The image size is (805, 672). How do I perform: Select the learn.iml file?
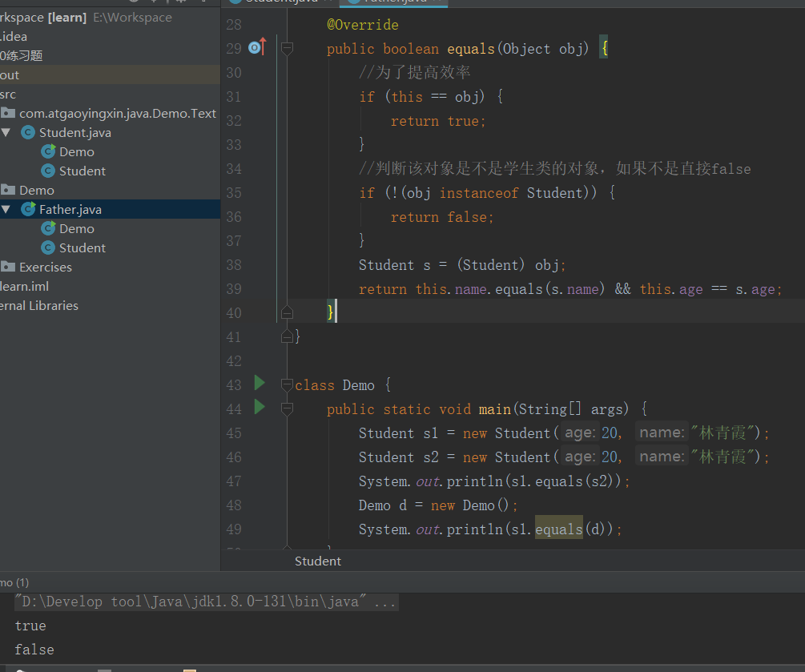click(x=24, y=287)
